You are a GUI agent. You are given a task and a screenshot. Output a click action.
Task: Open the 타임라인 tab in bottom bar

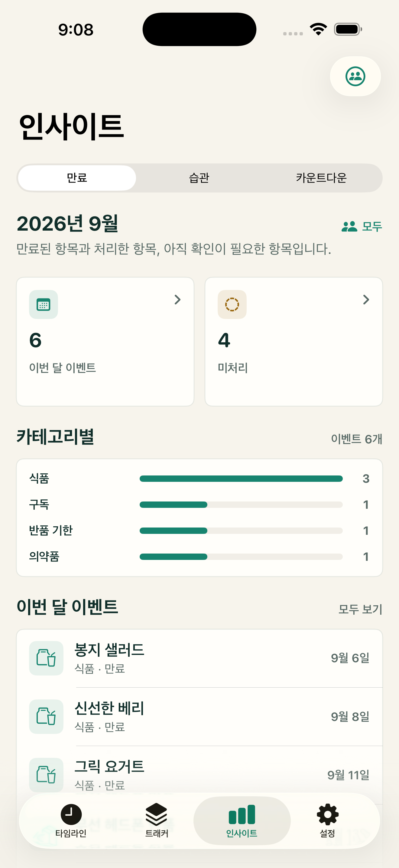[71, 821]
